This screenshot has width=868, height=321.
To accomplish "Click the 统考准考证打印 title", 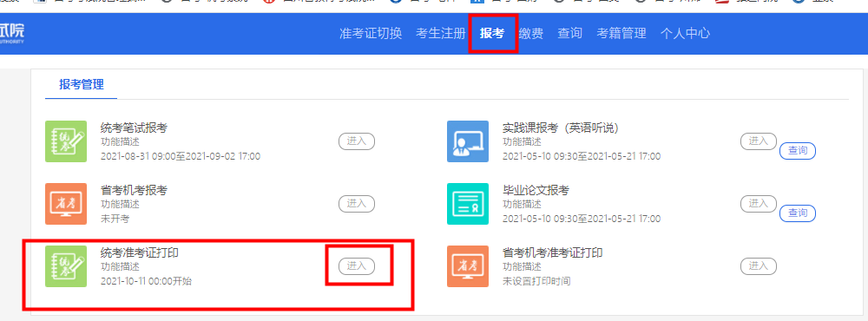I will pyautogui.click(x=140, y=253).
